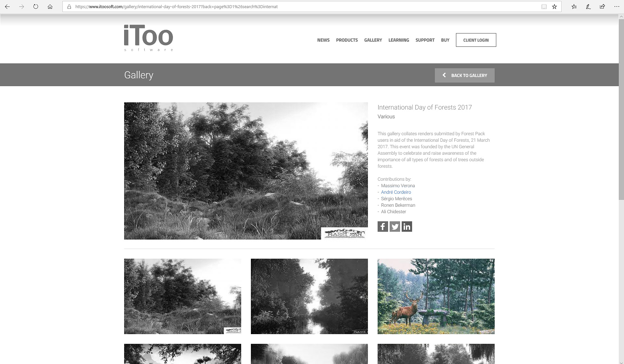The width and height of the screenshot is (624, 364).
Task: Open browser settings ellipsis menu
Action: point(617,6)
